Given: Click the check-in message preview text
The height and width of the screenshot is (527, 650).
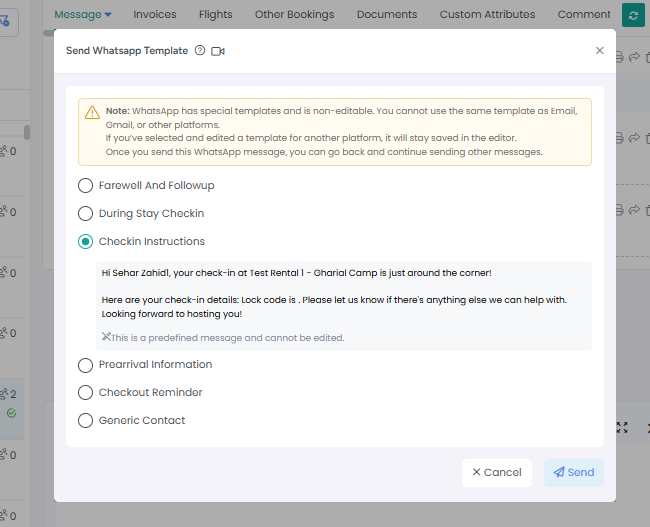Looking at the screenshot, I should pos(334,293).
